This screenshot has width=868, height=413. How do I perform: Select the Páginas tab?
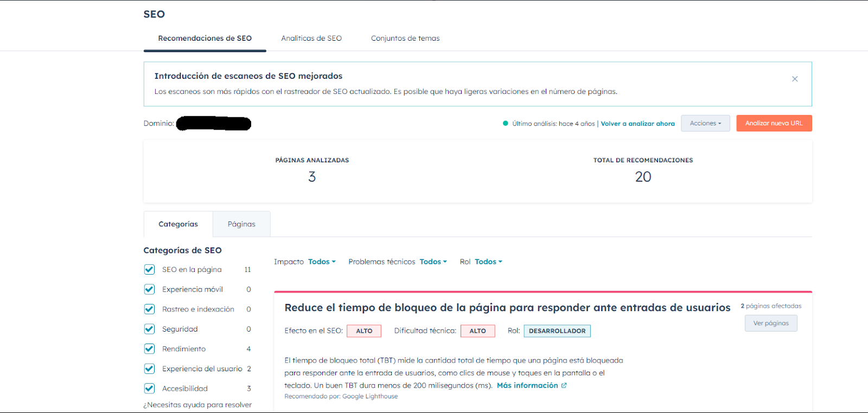pyautogui.click(x=241, y=224)
